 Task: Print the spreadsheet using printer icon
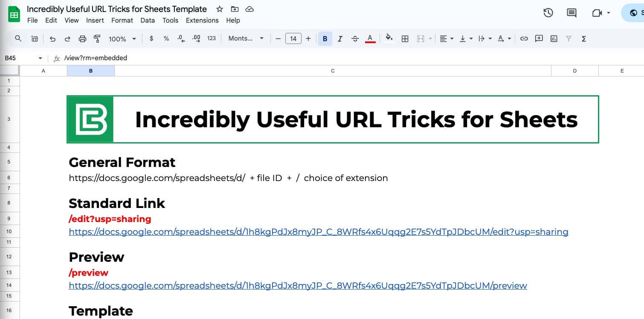point(82,39)
